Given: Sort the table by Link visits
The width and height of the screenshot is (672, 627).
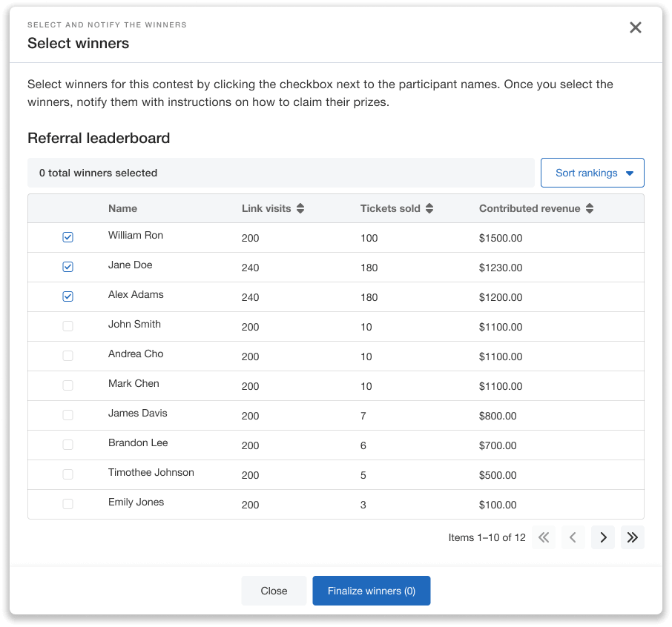Looking at the screenshot, I should tap(300, 208).
